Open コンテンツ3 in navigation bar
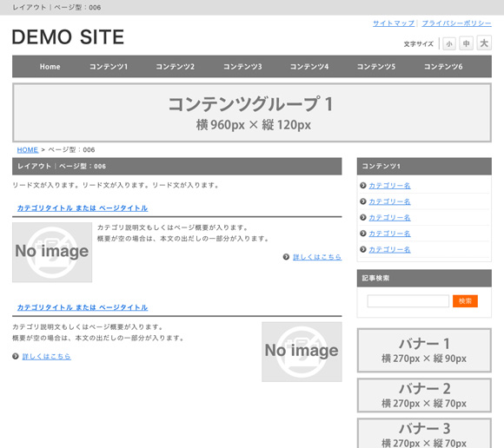 (242, 67)
